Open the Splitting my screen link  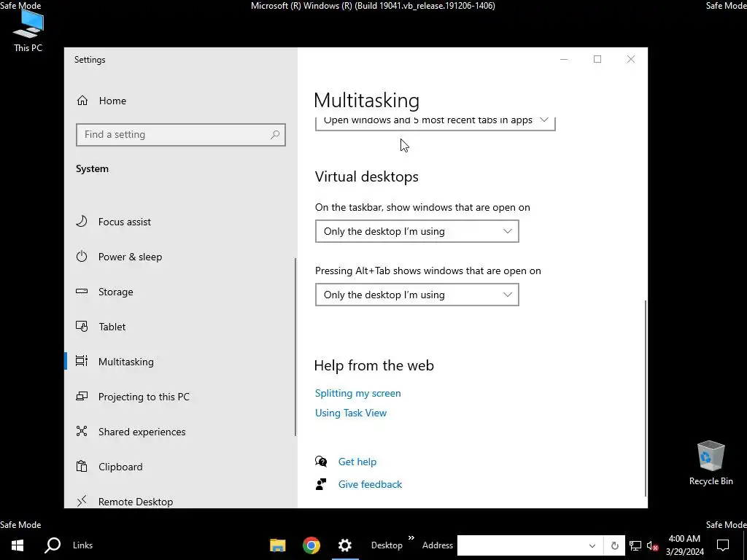(357, 393)
